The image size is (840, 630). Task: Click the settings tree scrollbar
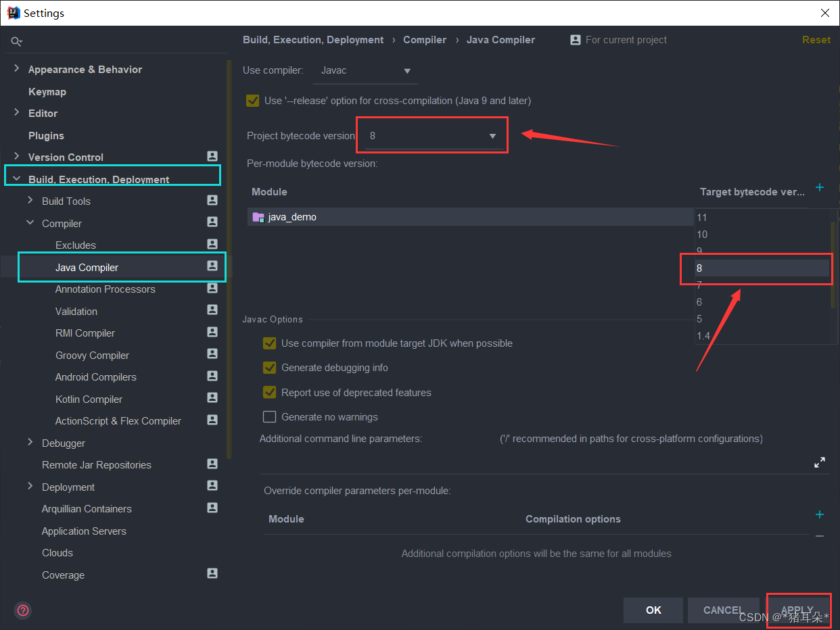coord(229,260)
